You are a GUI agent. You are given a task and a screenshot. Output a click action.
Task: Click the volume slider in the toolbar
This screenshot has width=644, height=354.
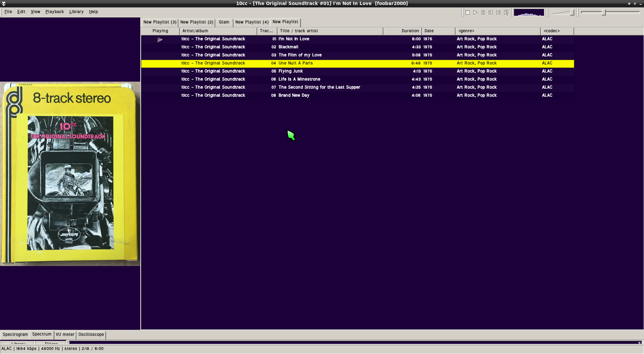(x=563, y=12)
